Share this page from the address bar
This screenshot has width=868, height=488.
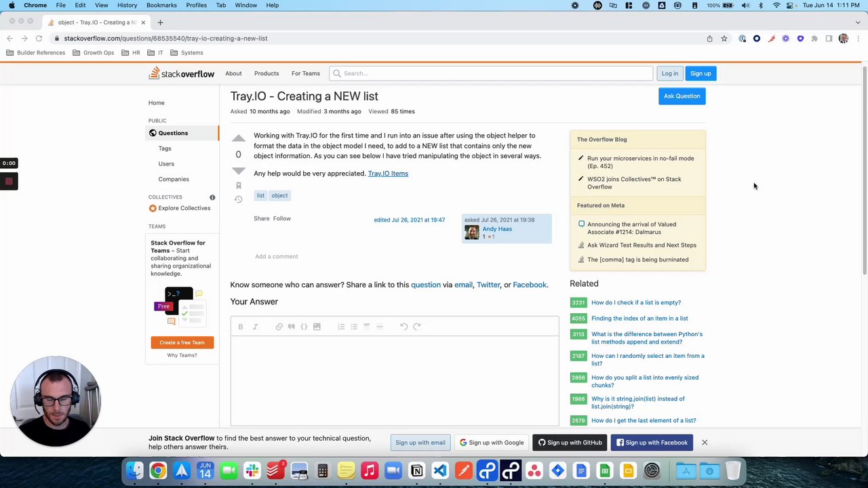point(709,39)
